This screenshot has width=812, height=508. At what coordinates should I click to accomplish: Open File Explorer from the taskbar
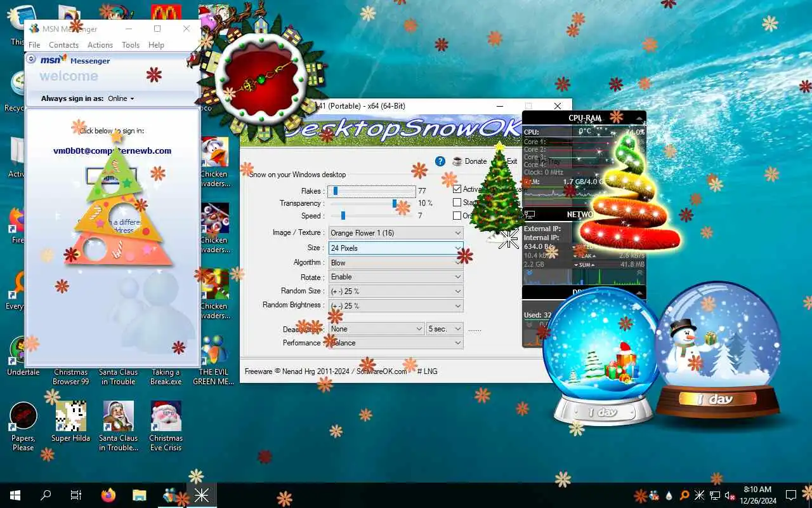(139, 495)
